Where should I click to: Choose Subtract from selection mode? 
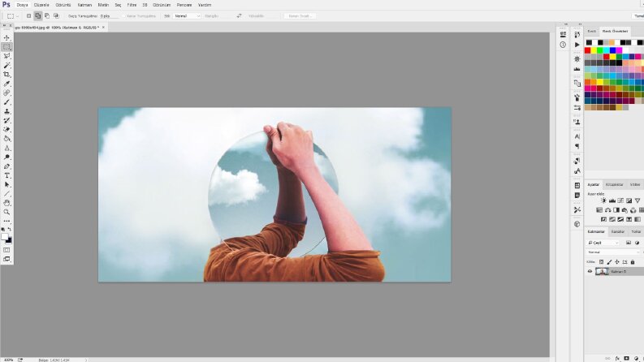[x=47, y=16]
